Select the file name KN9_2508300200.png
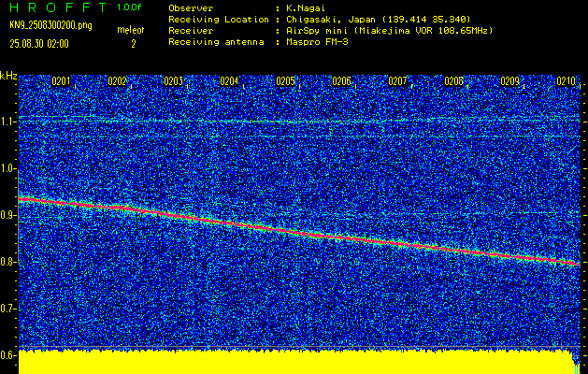 point(50,25)
